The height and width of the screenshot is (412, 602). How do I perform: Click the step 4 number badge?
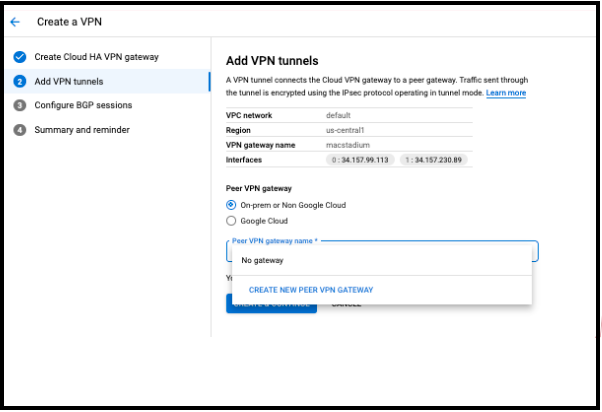[x=20, y=129]
